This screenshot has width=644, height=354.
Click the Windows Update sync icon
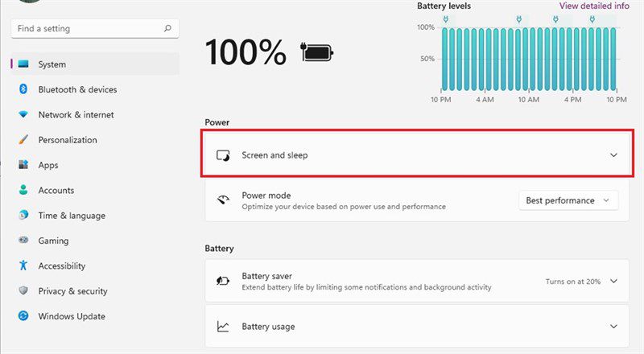[x=23, y=316]
